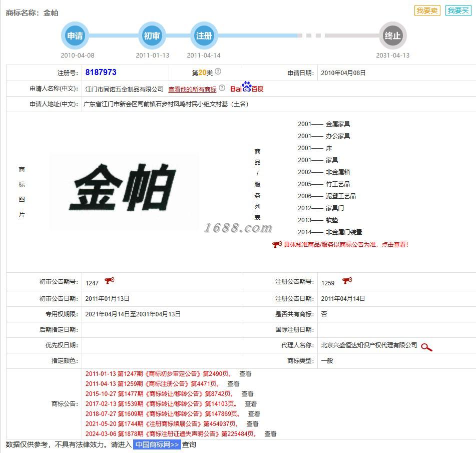Open the 第1539期 商标转让/移转公告 entry

click(x=161, y=404)
